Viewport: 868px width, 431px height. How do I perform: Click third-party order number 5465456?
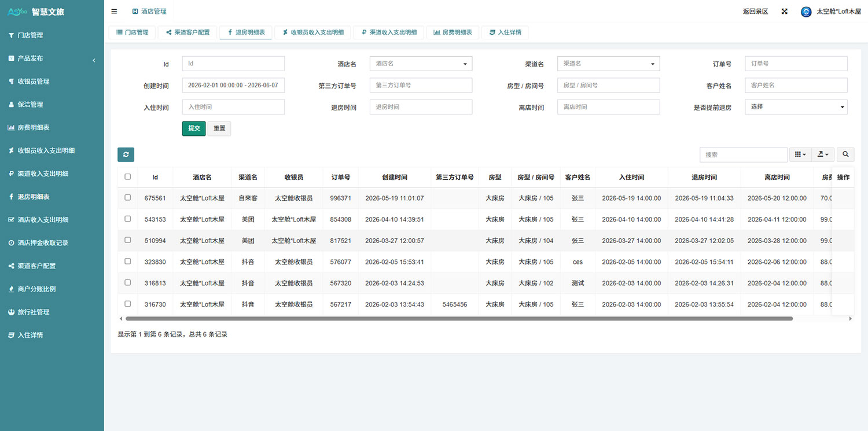[x=454, y=304]
